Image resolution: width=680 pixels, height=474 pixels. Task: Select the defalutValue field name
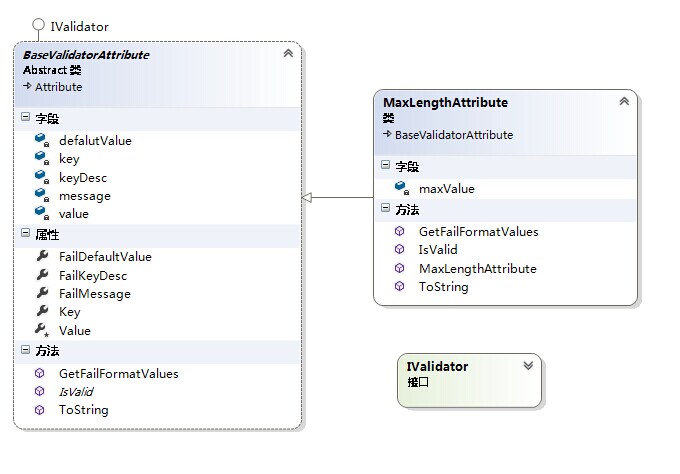95,141
